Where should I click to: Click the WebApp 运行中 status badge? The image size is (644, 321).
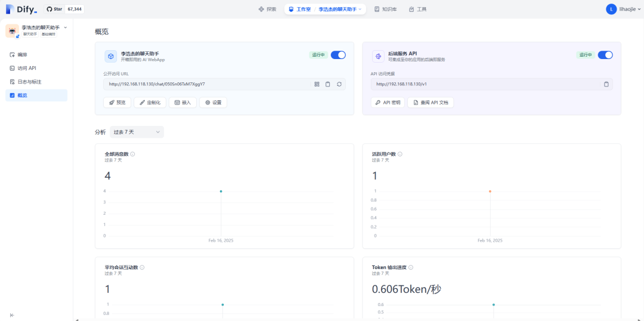click(318, 55)
